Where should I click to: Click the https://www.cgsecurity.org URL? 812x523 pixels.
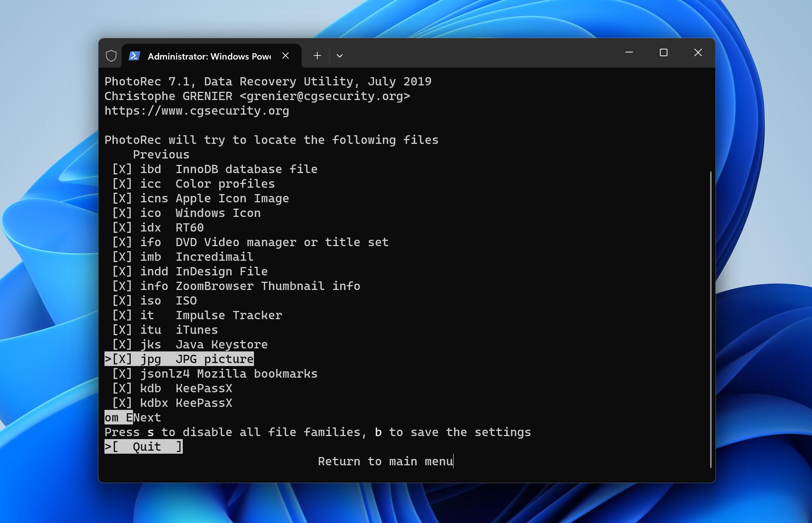[x=197, y=111]
